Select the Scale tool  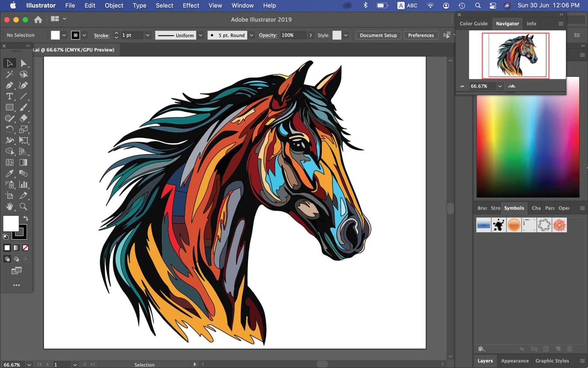[x=24, y=130]
